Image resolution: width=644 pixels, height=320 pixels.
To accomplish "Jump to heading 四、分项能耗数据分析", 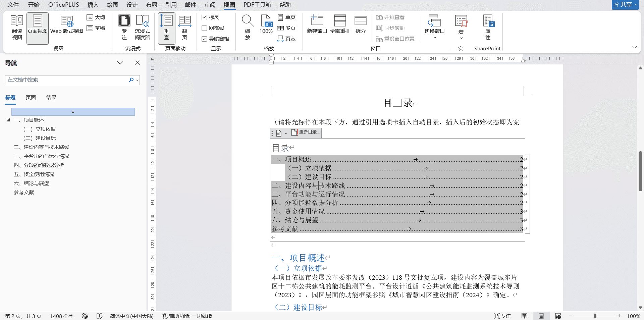I will tap(39, 165).
